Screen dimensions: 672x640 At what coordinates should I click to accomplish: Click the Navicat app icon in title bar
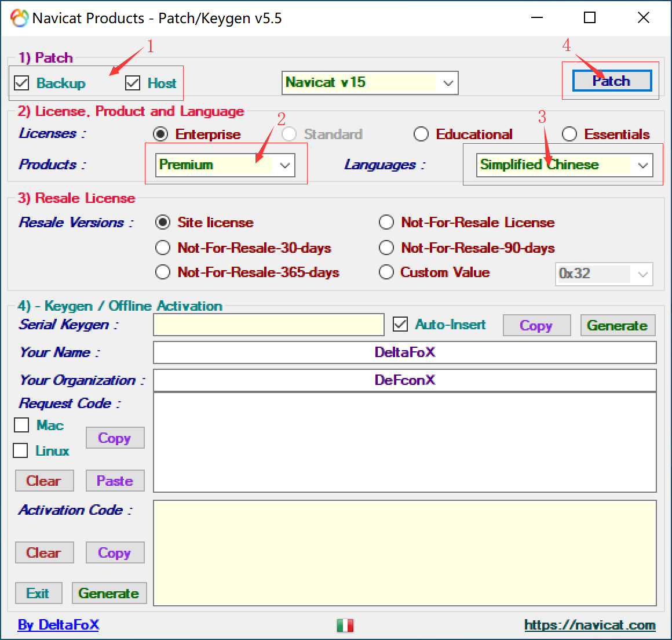(x=19, y=18)
